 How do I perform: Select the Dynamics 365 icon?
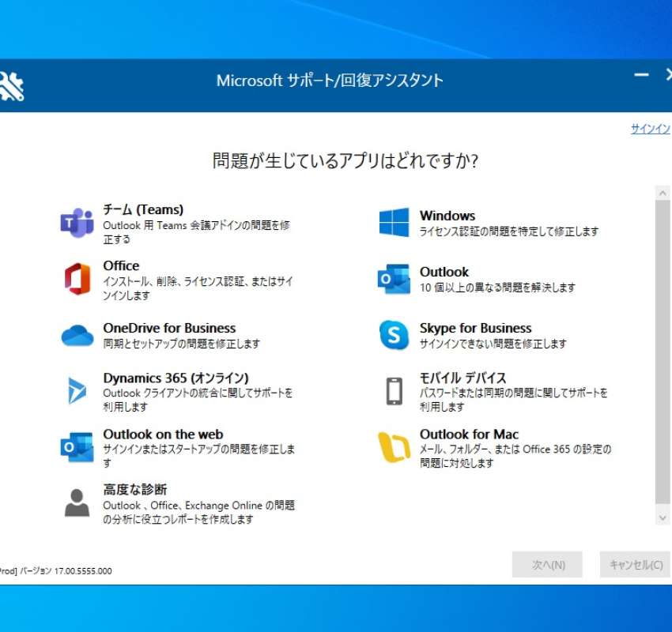(x=77, y=391)
